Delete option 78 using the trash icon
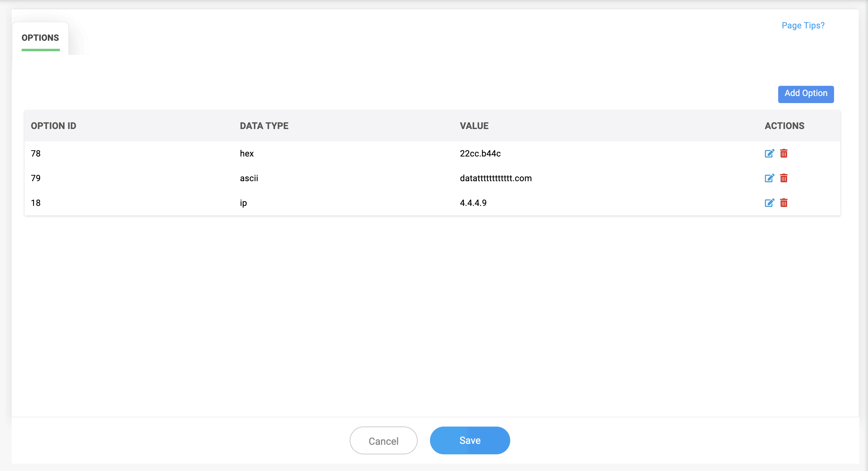The image size is (868, 471). point(784,154)
